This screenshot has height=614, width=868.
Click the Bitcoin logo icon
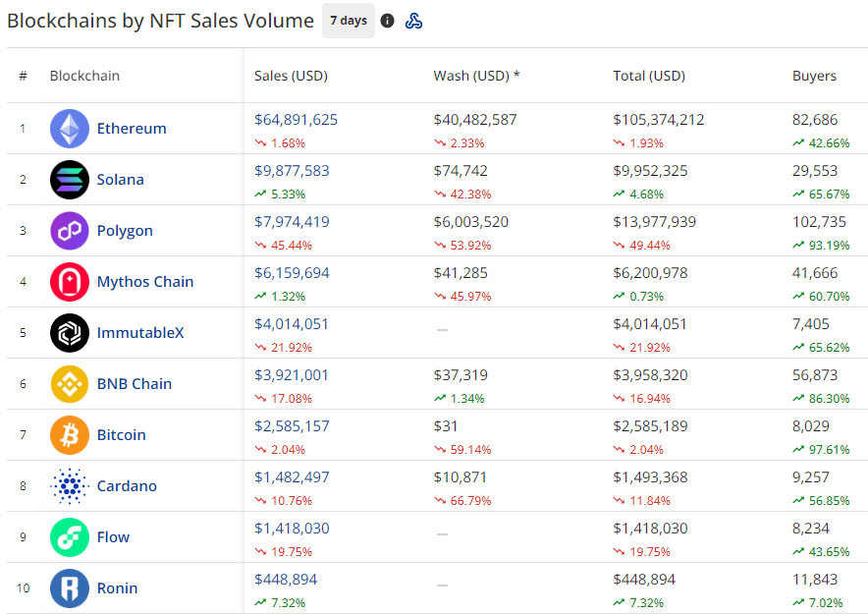point(69,435)
